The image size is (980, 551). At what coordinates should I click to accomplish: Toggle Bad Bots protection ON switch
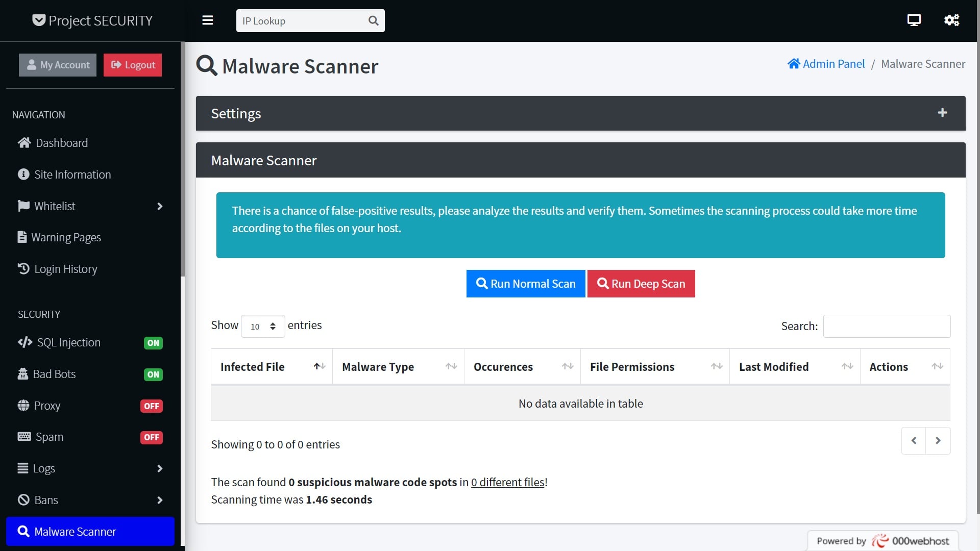click(x=153, y=374)
